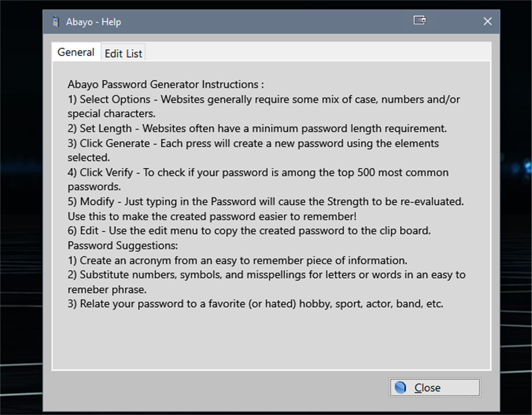The height and width of the screenshot is (415, 532).
Task: Click the Abayo app icon in title bar
Action: [55, 22]
